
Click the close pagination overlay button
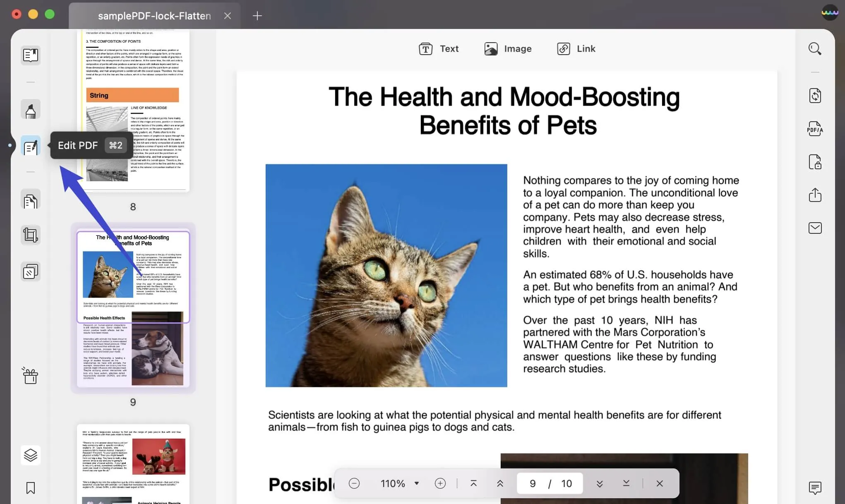click(659, 483)
